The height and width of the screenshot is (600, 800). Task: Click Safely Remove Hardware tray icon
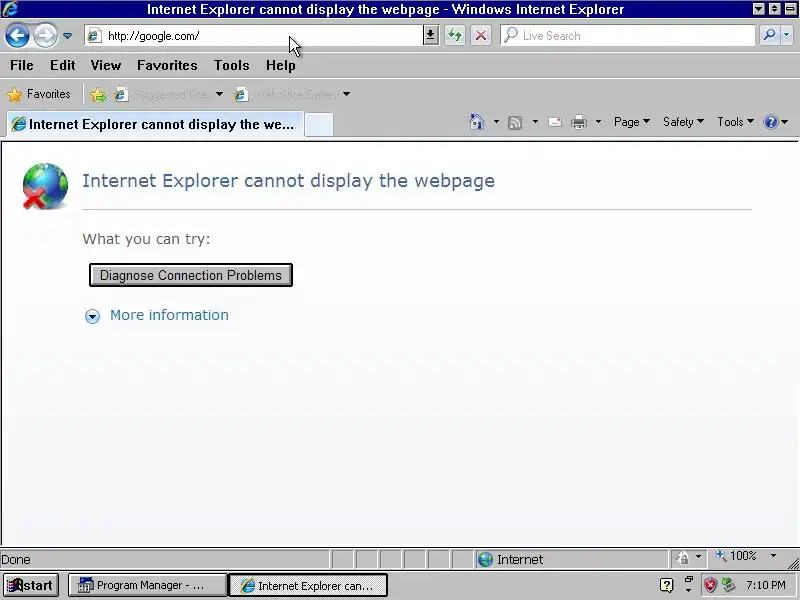tap(728, 585)
